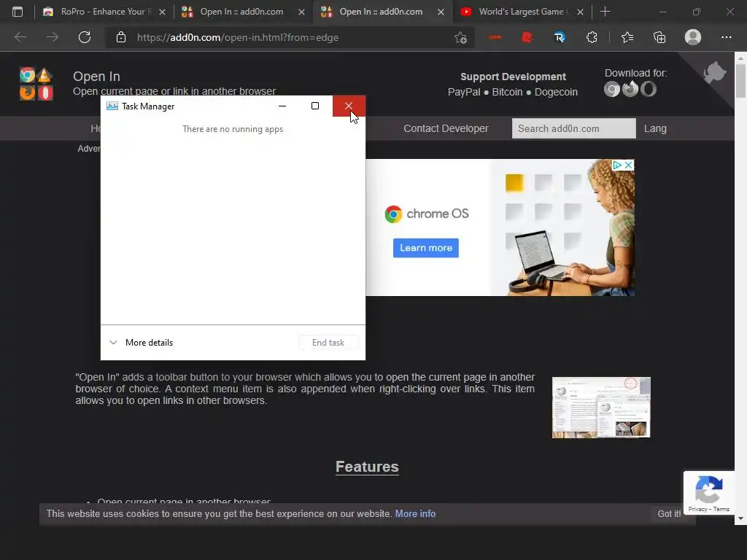Close the World's Largest Game tab
This screenshot has height=560, width=747.
click(x=580, y=12)
